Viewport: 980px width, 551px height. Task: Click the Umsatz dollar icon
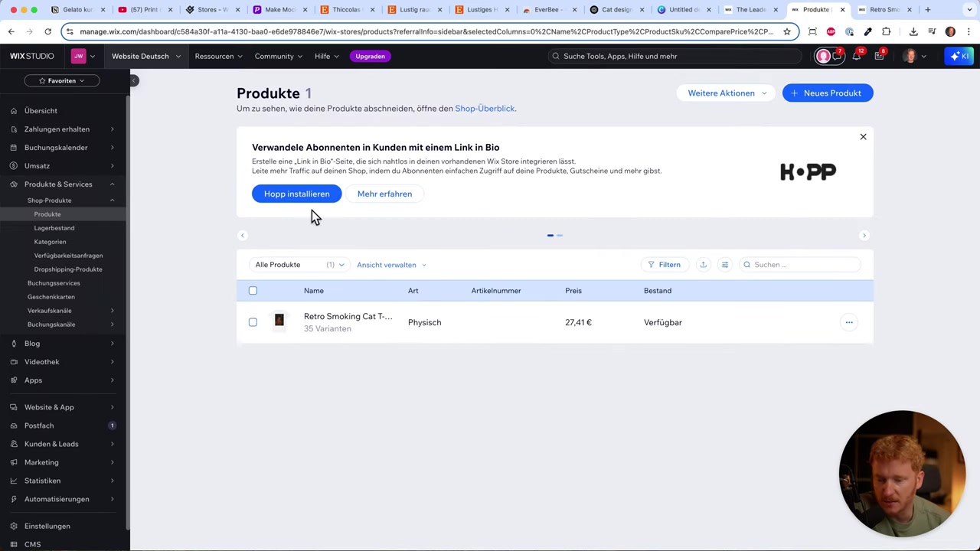pyautogui.click(x=14, y=166)
